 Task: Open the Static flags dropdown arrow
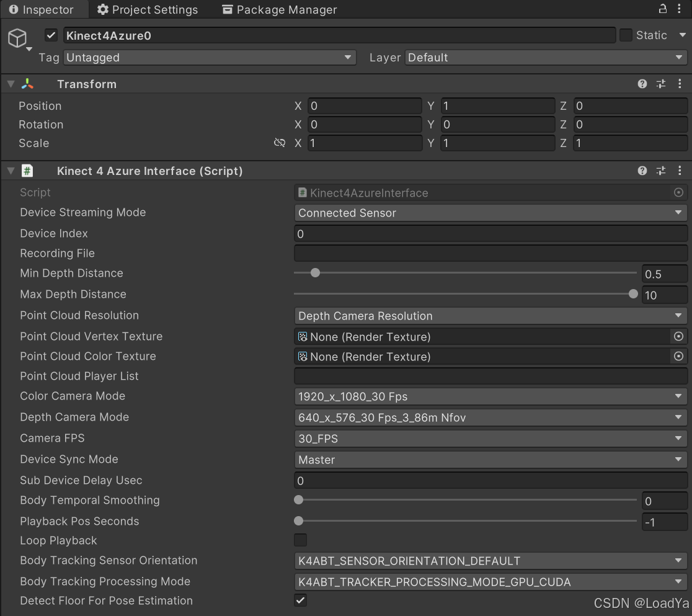click(682, 35)
